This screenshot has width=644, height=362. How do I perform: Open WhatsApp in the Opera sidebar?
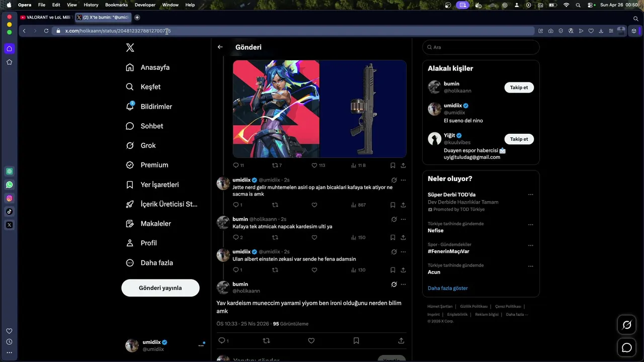9,185
